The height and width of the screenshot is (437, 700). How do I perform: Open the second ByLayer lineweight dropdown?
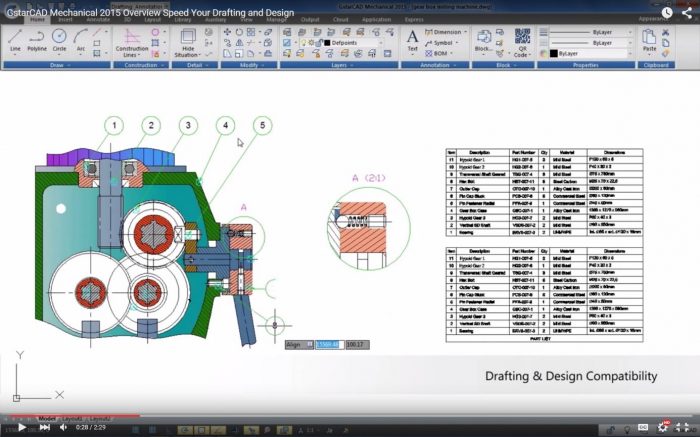630,43
